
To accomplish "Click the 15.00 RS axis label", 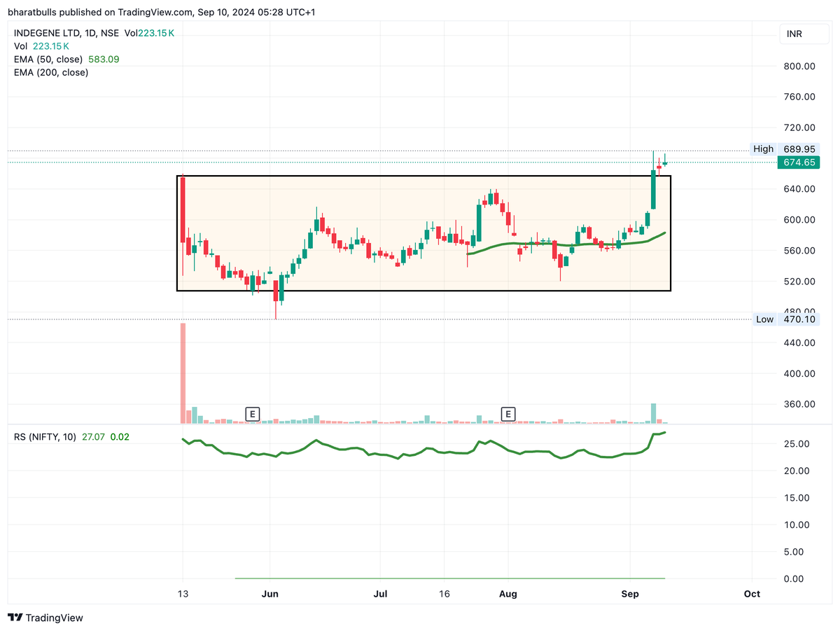I will point(797,498).
